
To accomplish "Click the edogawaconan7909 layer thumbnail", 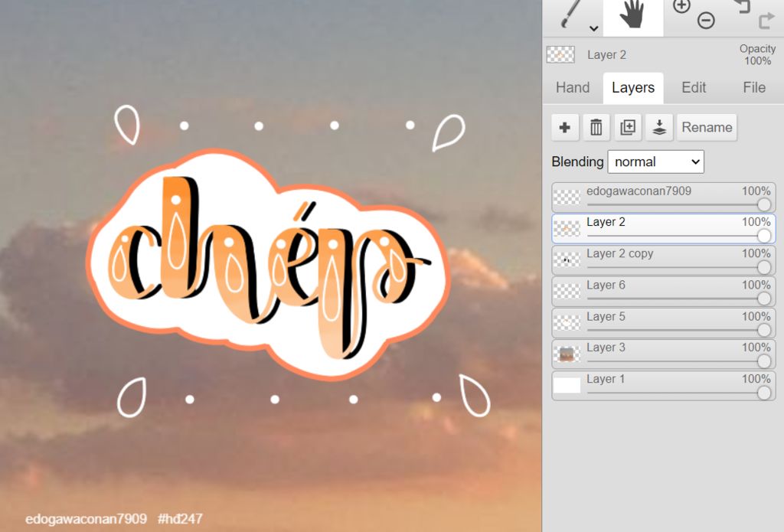I will coord(567,197).
